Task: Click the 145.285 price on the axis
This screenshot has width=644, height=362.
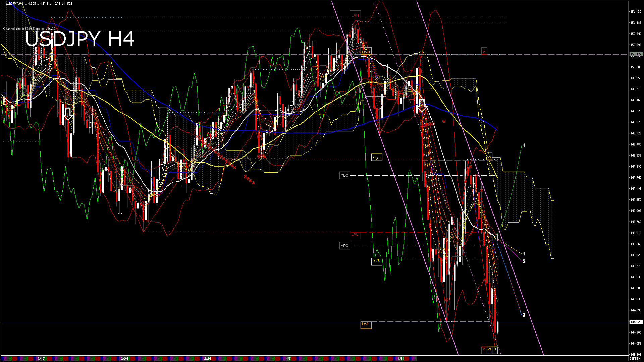Action: tap(636, 288)
